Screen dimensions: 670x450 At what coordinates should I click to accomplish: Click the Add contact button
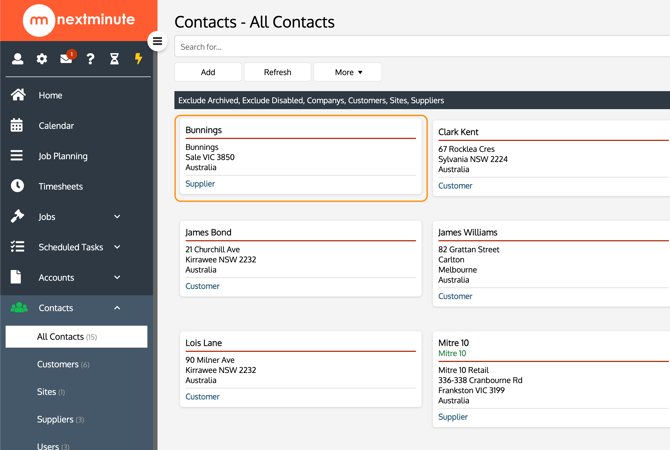[208, 72]
